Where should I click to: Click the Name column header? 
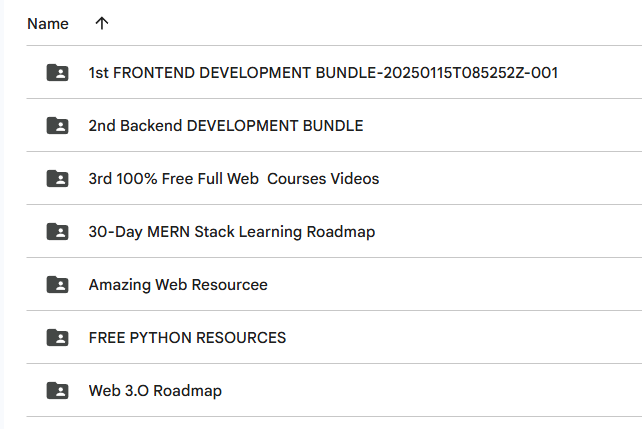click(48, 24)
